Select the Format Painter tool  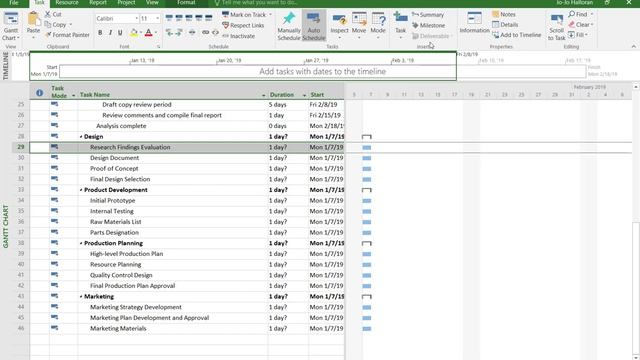[x=67, y=35]
